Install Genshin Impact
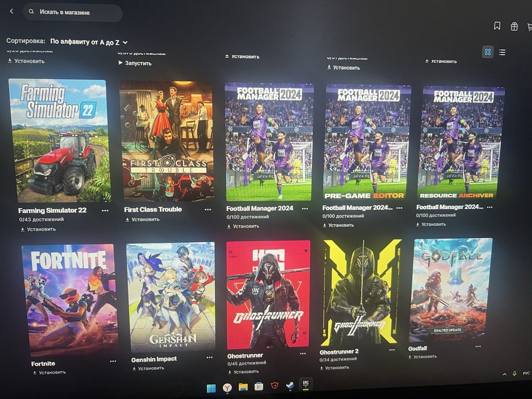The image size is (532, 399). pyautogui.click(x=148, y=368)
